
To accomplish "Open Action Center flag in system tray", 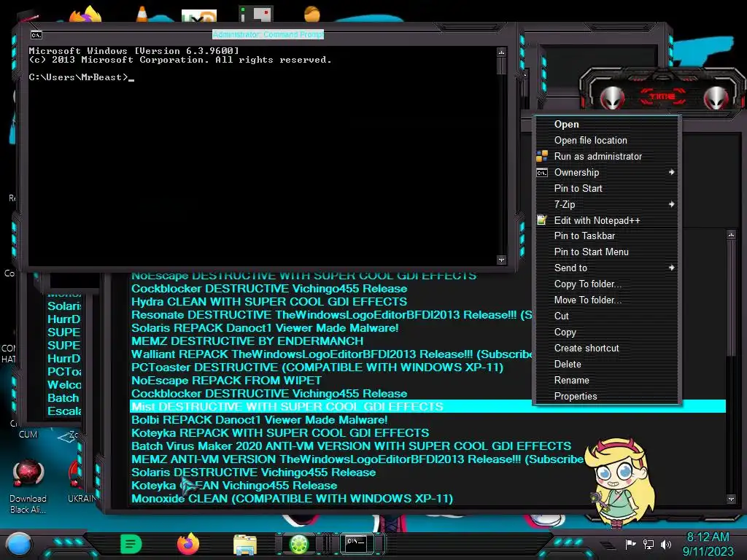I will (630, 544).
